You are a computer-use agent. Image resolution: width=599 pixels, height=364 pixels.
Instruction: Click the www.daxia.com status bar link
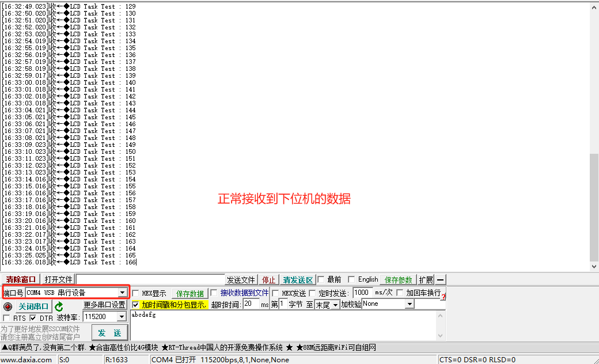point(26,360)
